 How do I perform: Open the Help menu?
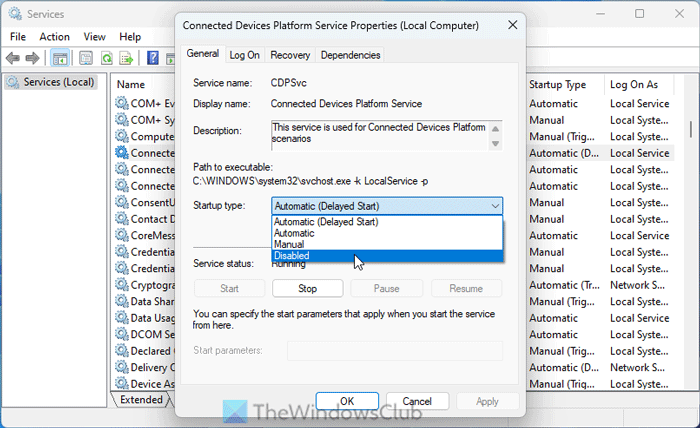(x=130, y=37)
